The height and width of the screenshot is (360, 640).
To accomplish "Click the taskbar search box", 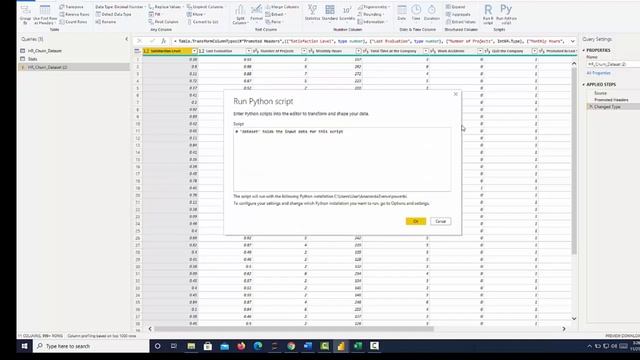I will pos(91,346).
